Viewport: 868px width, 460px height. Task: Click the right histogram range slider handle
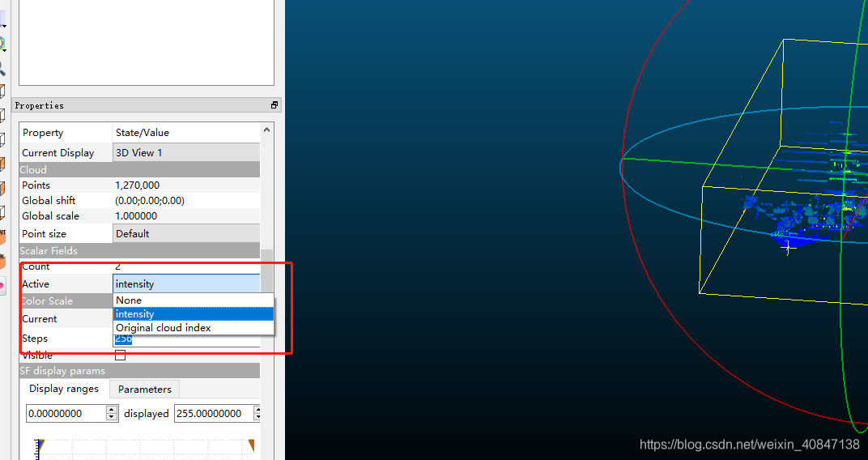point(251,445)
